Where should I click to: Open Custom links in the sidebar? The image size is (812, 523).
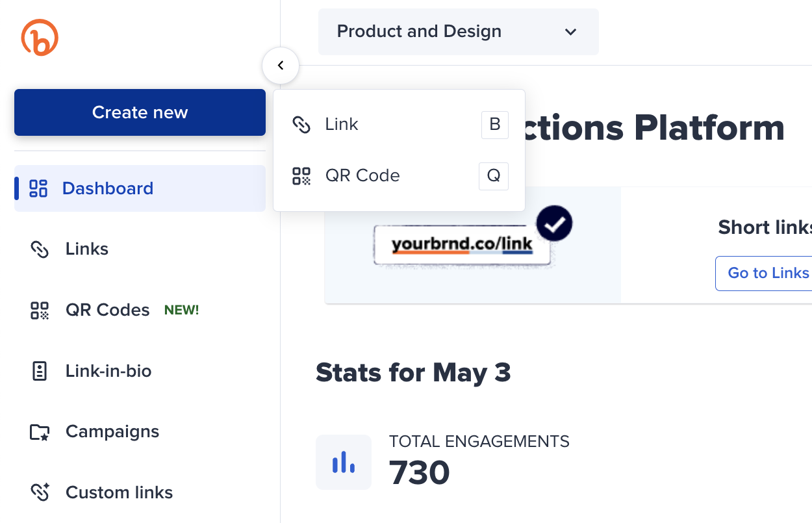[x=120, y=492]
